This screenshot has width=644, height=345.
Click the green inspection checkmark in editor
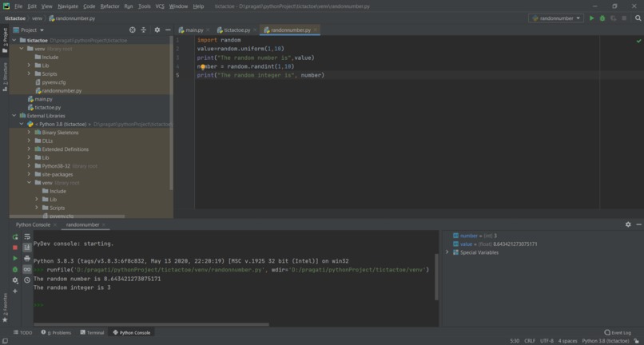(638, 41)
